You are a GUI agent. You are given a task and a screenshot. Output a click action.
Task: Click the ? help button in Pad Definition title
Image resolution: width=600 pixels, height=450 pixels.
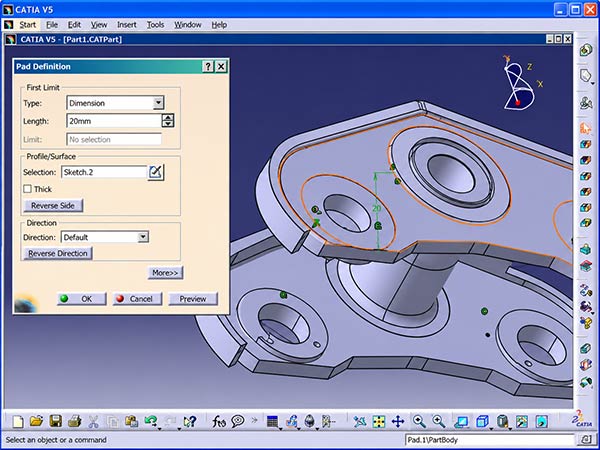tap(207, 67)
